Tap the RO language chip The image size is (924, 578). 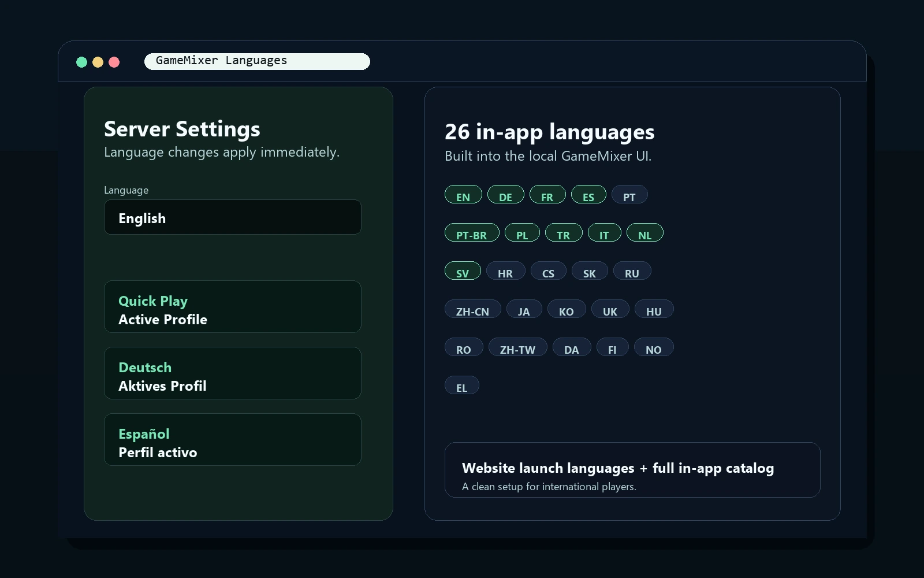pyautogui.click(x=464, y=347)
